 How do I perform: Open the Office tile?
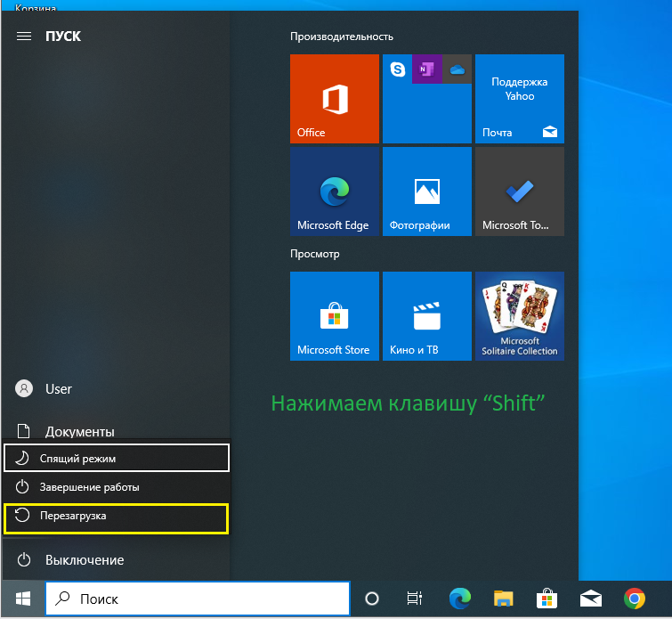coord(335,99)
